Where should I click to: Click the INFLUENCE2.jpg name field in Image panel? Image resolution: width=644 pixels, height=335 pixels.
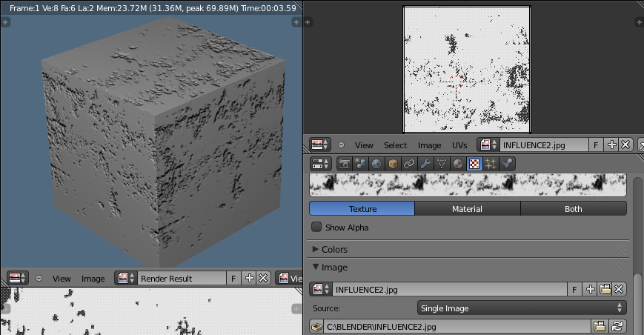[x=449, y=290]
